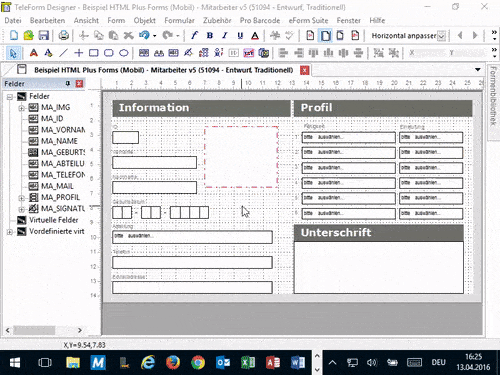Expand the MA_SIGNATU tree node
The image size is (500, 375).
(21, 209)
